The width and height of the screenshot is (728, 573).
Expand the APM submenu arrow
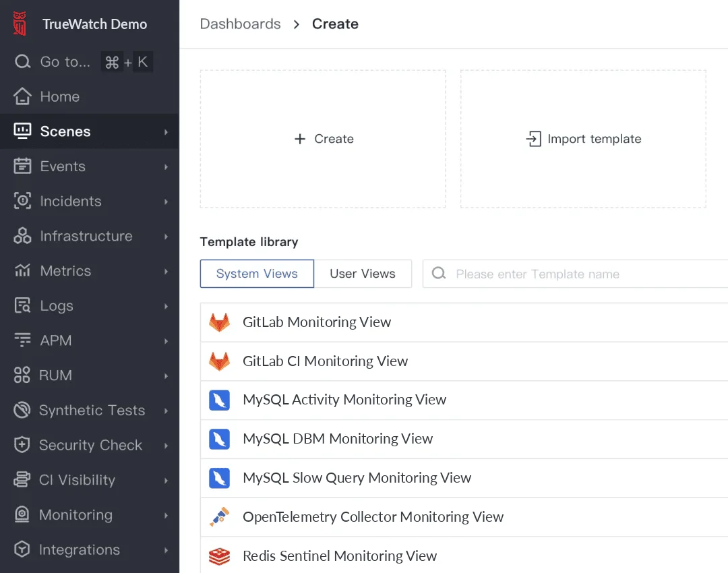[x=166, y=341]
